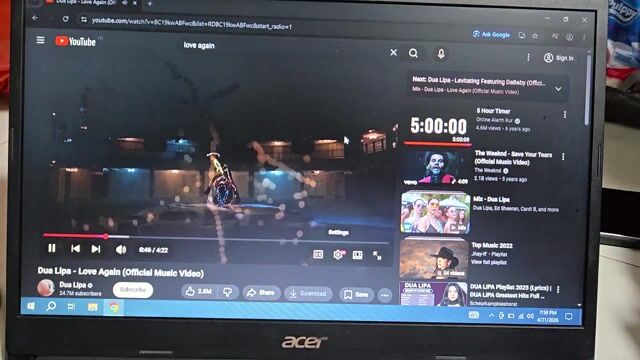
Task: Play The Weeknd 'Save Your Tears' thumbnail
Action: [436, 167]
